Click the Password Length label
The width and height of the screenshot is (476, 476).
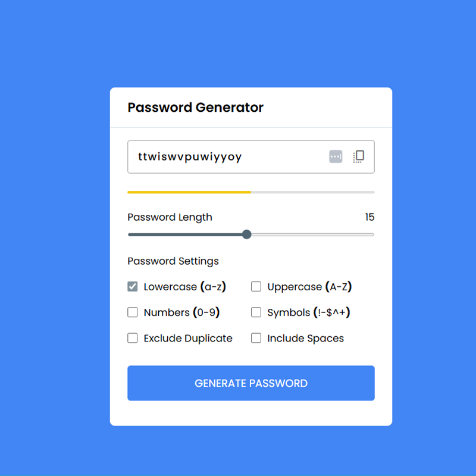point(170,217)
